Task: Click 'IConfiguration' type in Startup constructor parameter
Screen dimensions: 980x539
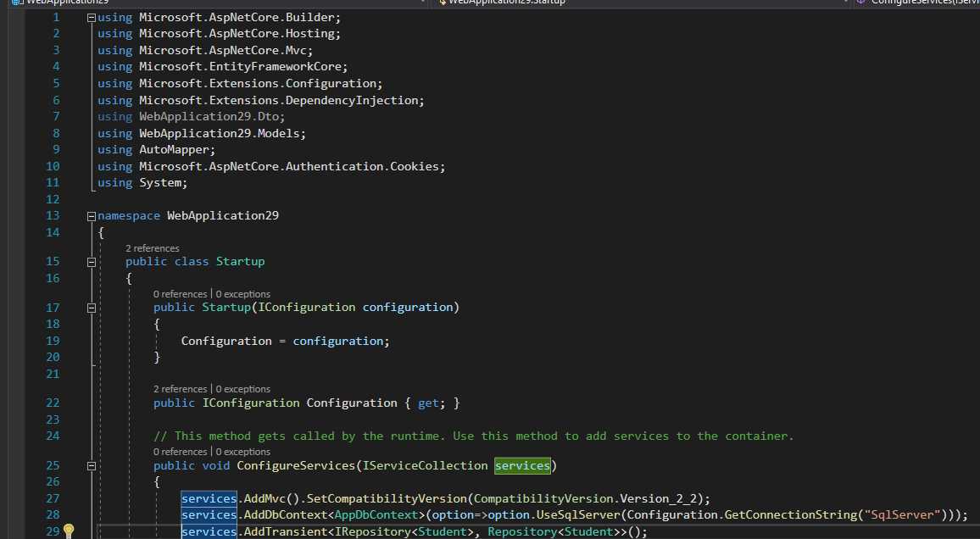Action: (306, 308)
